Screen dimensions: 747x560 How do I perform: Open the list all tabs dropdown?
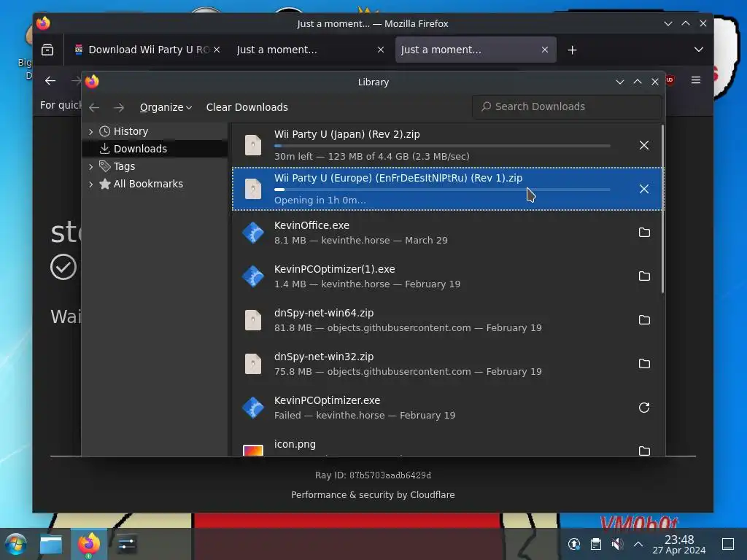(x=698, y=50)
